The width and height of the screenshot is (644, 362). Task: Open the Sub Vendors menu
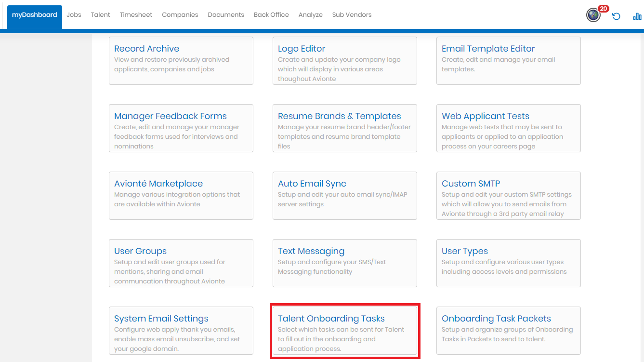click(x=352, y=15)
